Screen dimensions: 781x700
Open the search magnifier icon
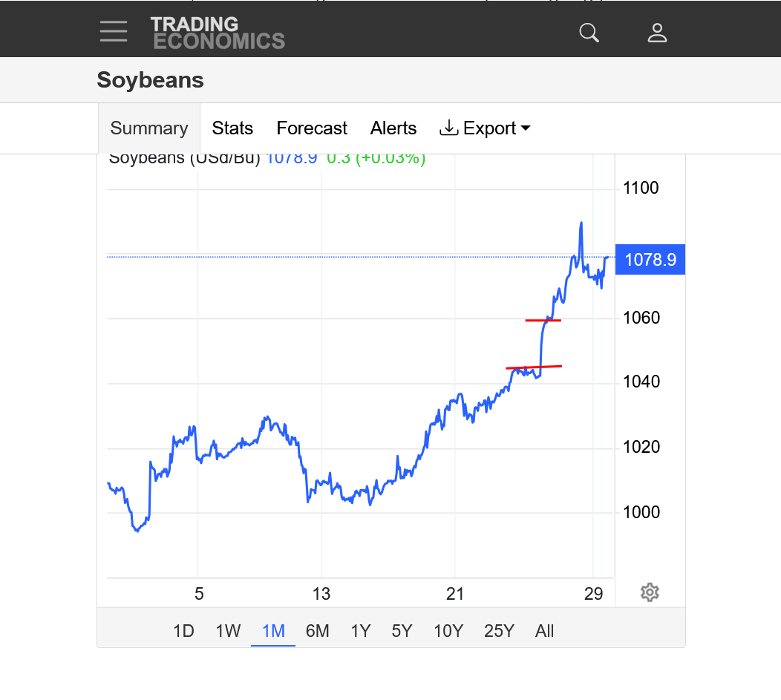pyautogui.click(x=589, y=33)
